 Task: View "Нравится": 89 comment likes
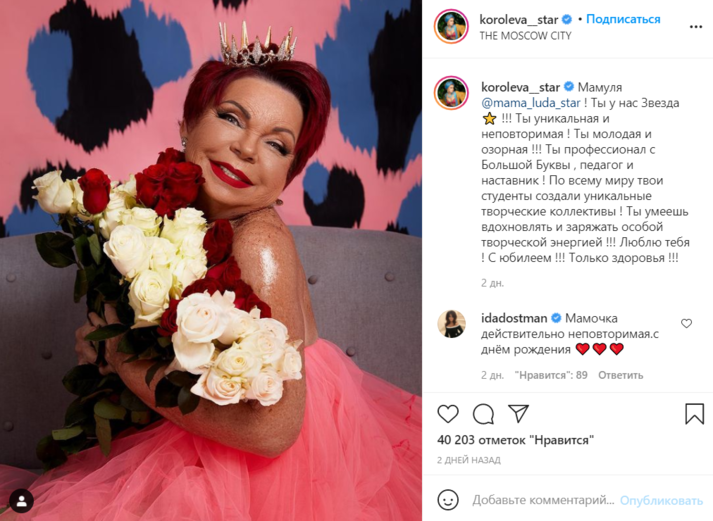click(x=551, y=375)
